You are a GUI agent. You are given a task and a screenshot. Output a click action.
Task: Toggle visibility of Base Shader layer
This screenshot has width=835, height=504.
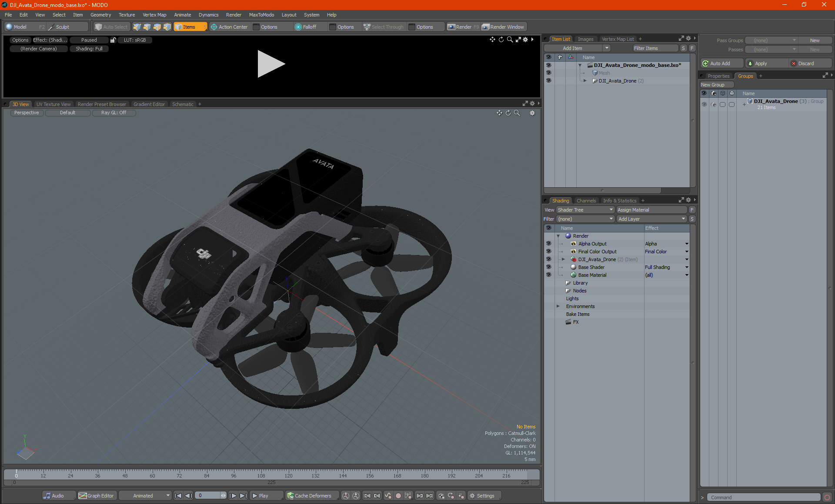(548, 267)
